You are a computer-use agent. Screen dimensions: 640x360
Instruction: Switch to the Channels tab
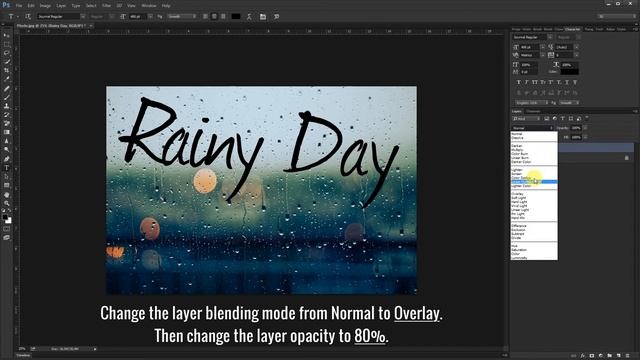[x=533, y=111]
